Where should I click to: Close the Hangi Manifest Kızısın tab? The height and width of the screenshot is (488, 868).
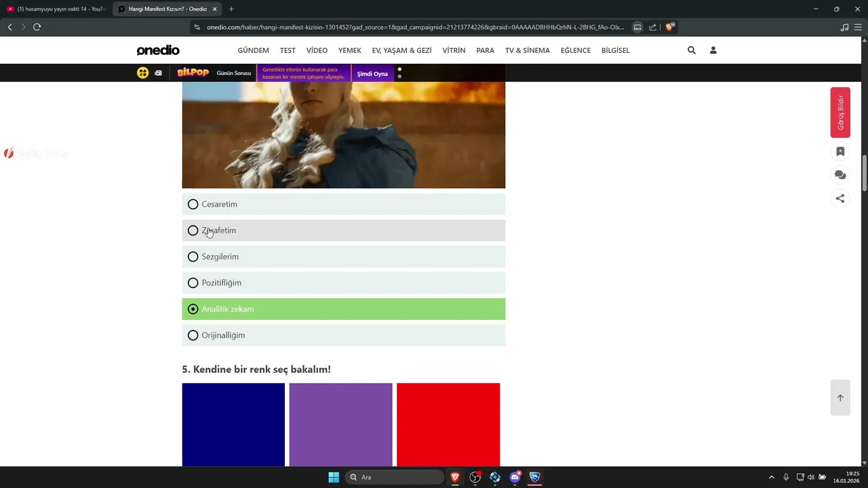[215, 9]
